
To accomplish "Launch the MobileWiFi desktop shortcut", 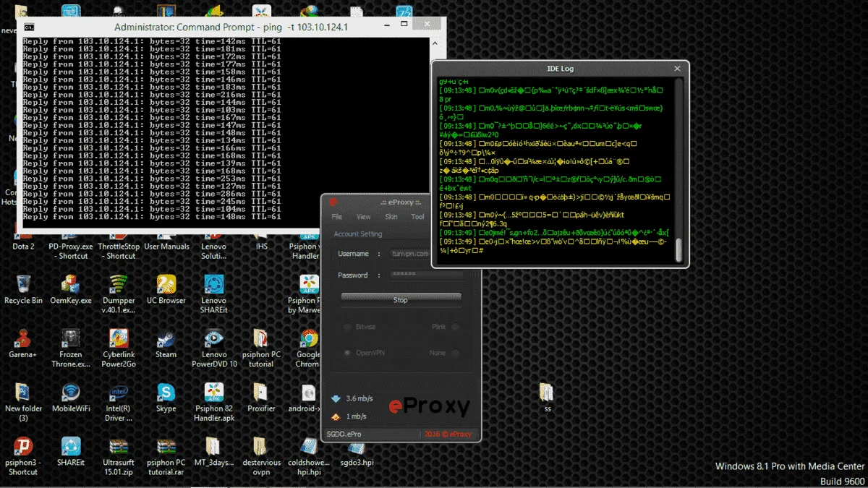I will [70, 397].
